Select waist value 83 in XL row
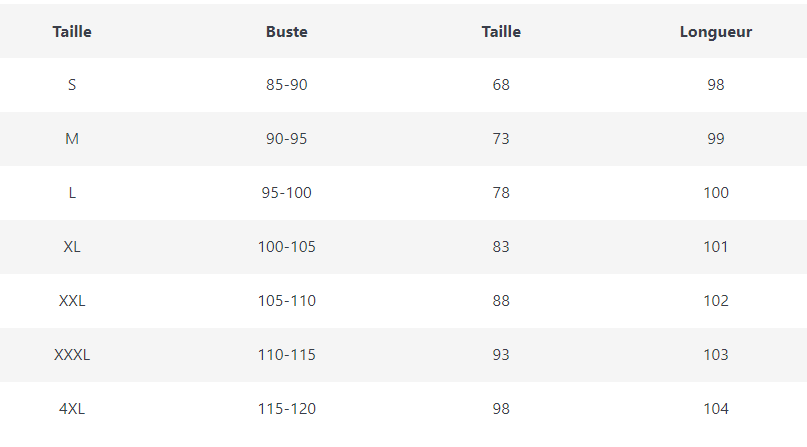This screenshot has height=447, width=807. (501, 247)
